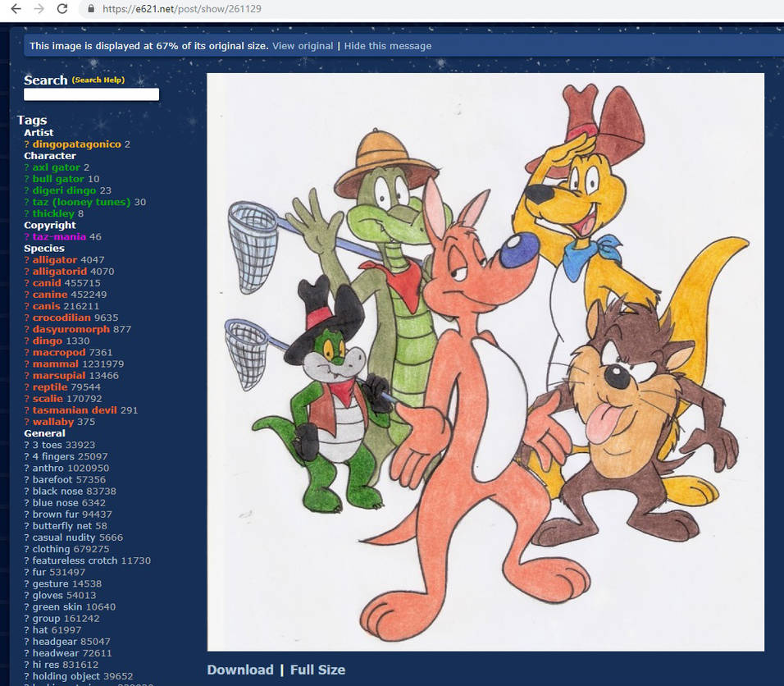Open the blue nose tag

pos(54,502)
